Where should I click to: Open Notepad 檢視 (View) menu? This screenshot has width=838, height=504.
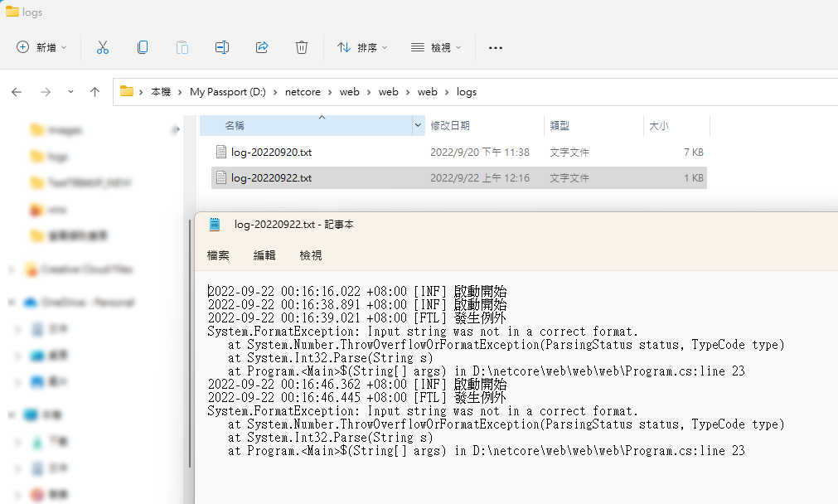click(311, 255)
